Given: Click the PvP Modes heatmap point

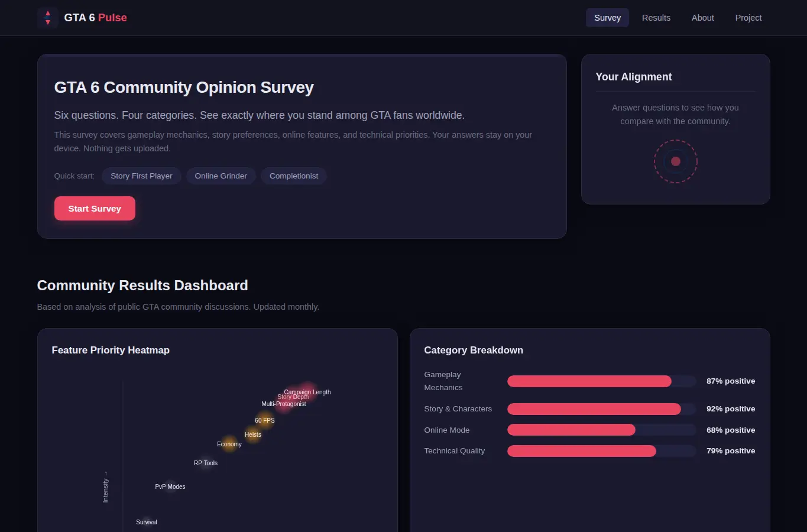Looking at the screenshot, I should (x=170, y=486).
